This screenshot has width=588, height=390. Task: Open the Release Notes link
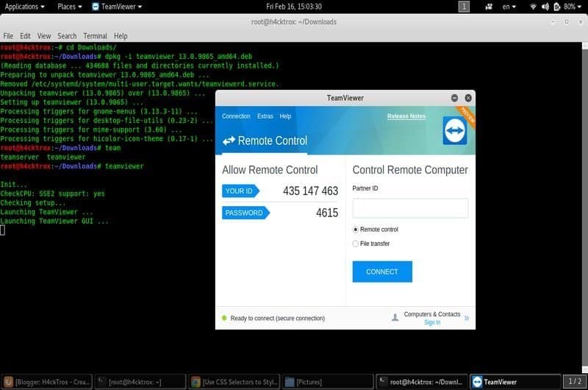click(x=406, y=116)
